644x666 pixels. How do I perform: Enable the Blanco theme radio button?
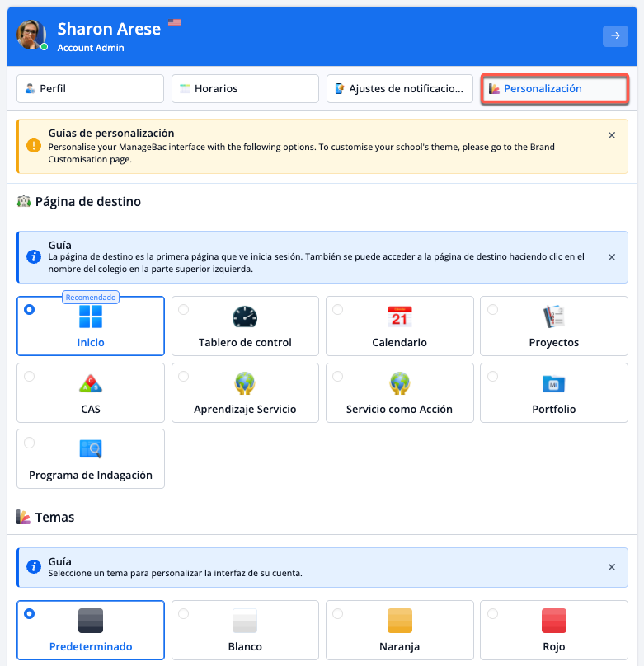tap(184, 613)
